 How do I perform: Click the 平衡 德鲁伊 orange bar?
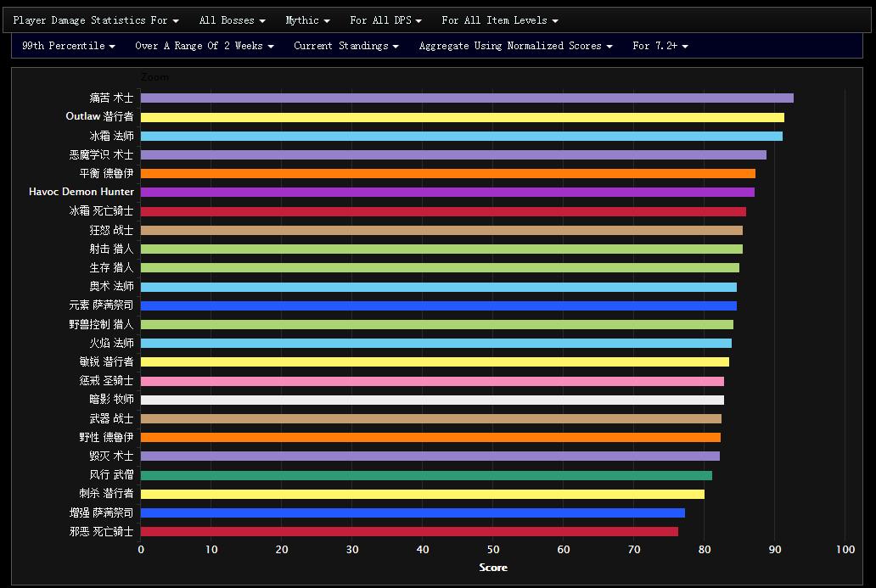tap(447, 174)
